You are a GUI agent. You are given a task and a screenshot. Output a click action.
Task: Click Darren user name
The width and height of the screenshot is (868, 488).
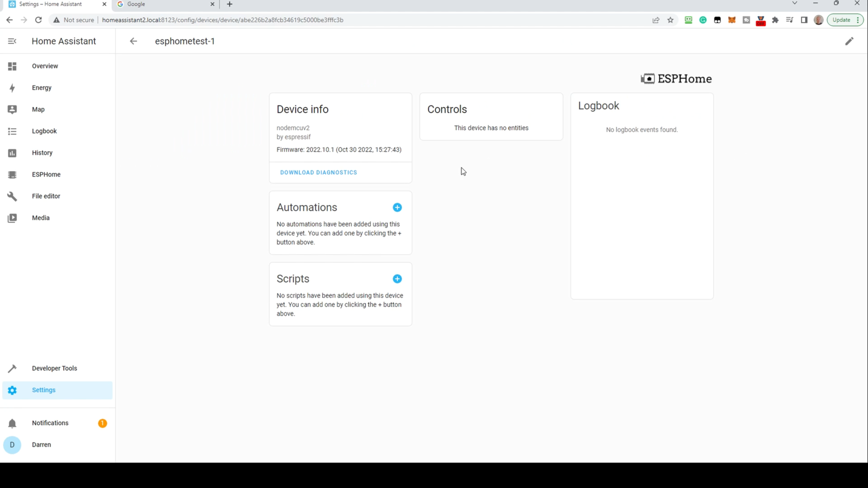click(x=42, y=445)
